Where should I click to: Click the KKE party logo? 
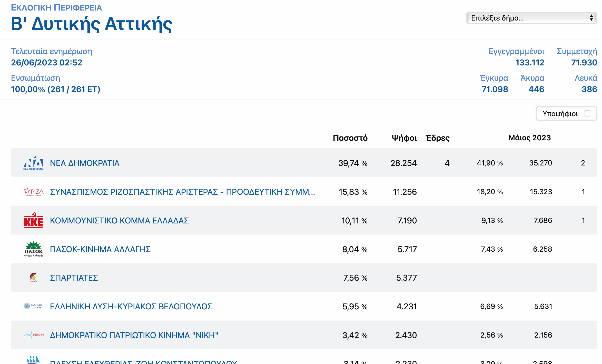33,220
